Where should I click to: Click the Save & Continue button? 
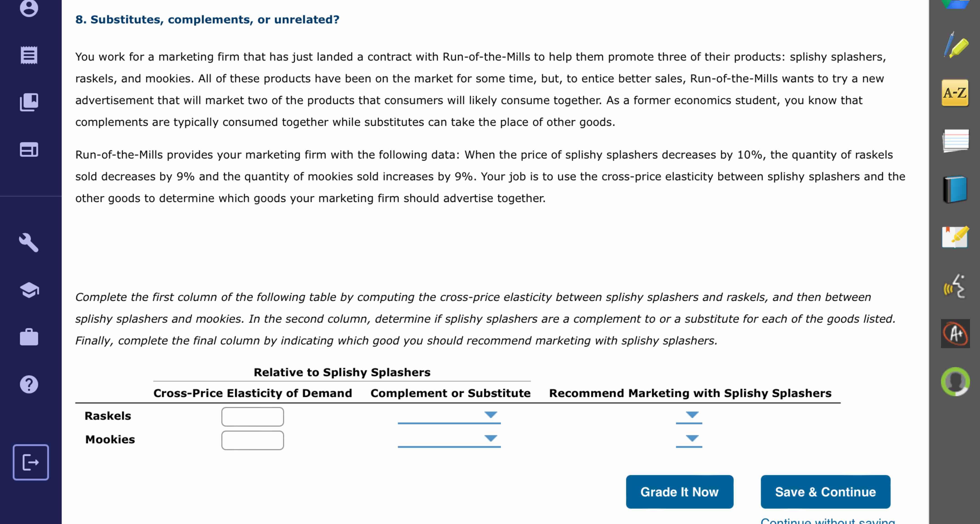(x=826, y=492)
